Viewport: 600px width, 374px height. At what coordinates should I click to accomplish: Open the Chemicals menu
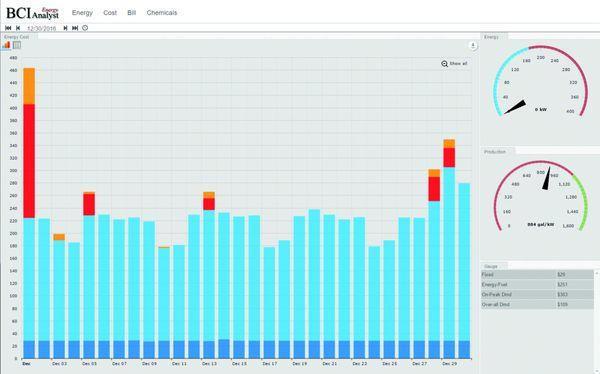(162, 13)
